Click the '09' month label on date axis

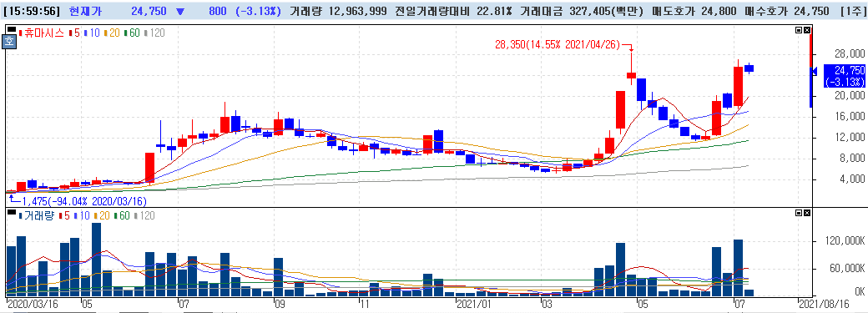(280, 304)
